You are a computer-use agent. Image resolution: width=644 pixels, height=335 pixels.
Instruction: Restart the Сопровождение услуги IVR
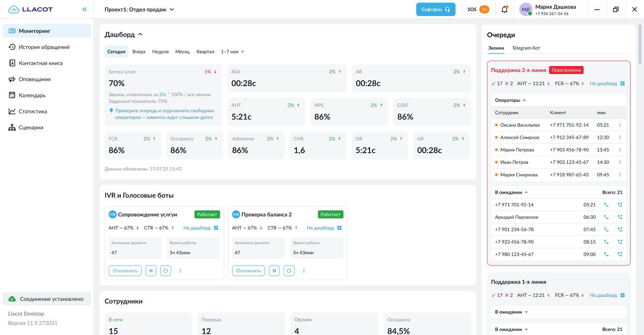(x=165, y=271)
